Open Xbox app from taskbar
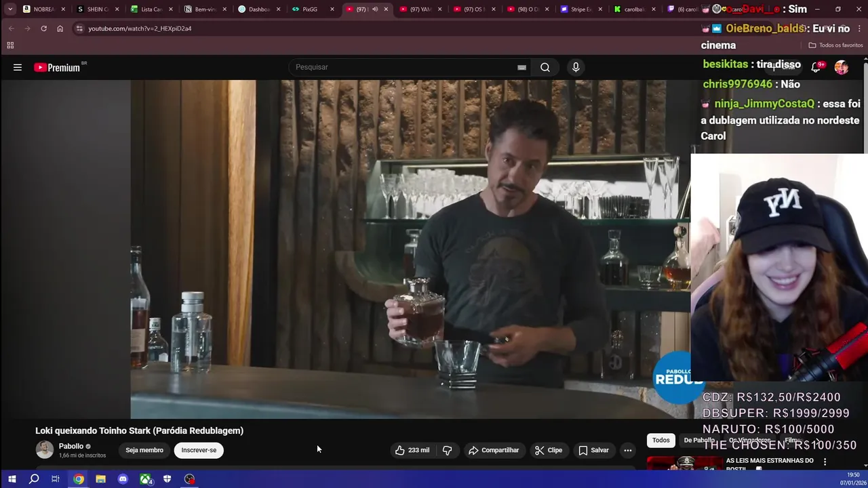Viewport: 868px width, 488px height. tap(145, 479)
